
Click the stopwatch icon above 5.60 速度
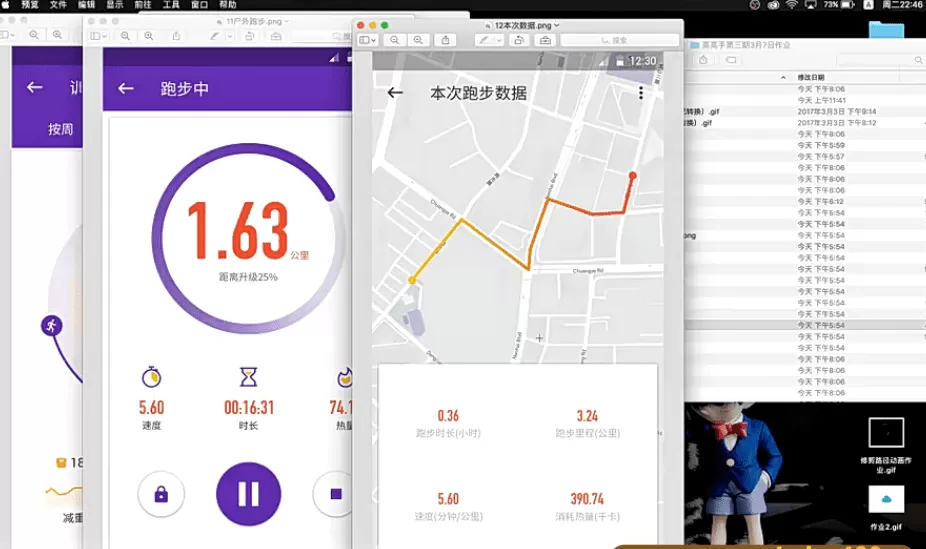point(151,377)
